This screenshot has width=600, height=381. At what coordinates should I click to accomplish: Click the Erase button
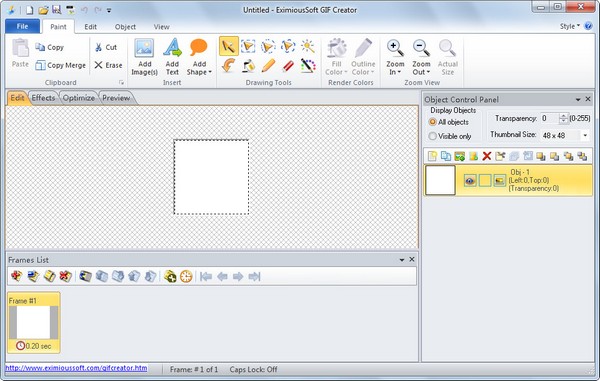tap(108, 65)
